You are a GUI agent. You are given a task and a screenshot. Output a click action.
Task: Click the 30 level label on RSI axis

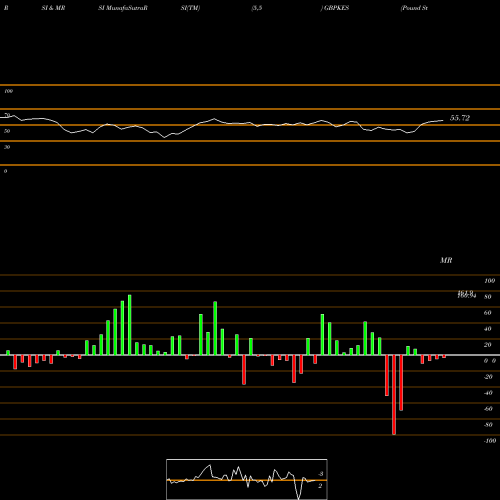(7, 147)
